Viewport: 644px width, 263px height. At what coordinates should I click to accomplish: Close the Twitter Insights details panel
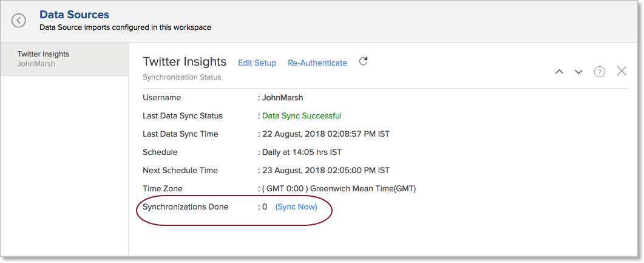point(622,71)
